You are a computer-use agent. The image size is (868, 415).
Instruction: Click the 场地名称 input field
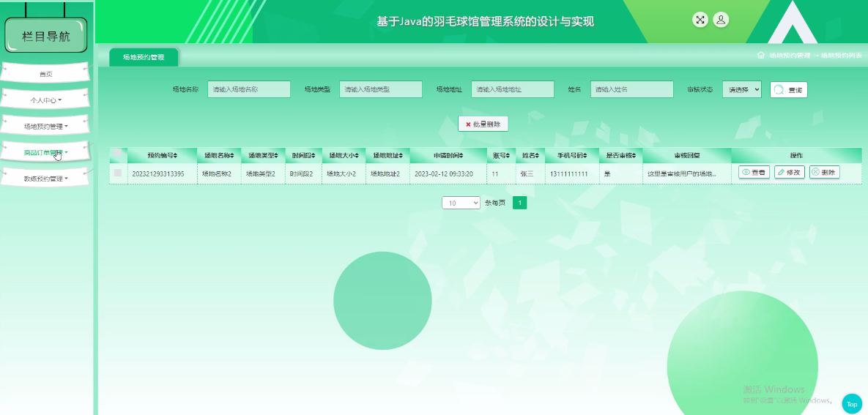(x=248, y=89)
